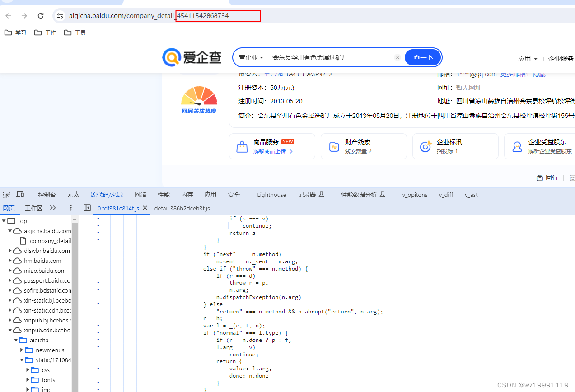Select the detail.386b2dceb3f.js file tab
This screenshot has width=575, height=392.
pos(182,208)
